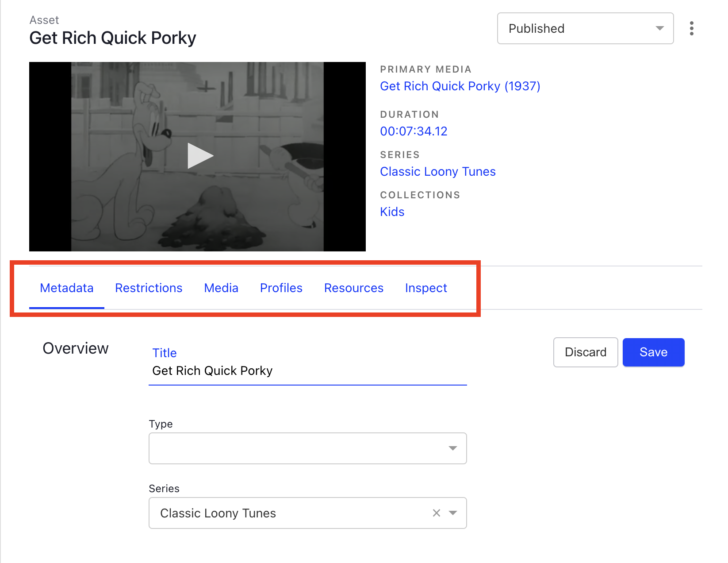Click the duration value 00:07:34.12
Screen dimensions: 728x563
point(414,131)
